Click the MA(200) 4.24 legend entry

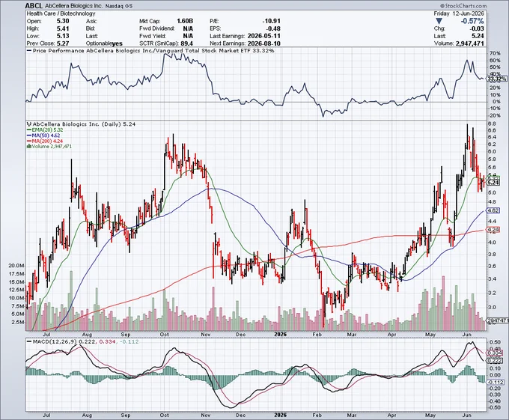(x=45, y=141)
